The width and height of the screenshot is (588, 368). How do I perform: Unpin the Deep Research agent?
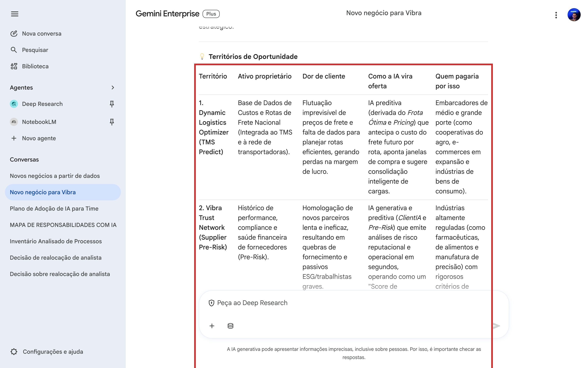[x=112, y=104]
